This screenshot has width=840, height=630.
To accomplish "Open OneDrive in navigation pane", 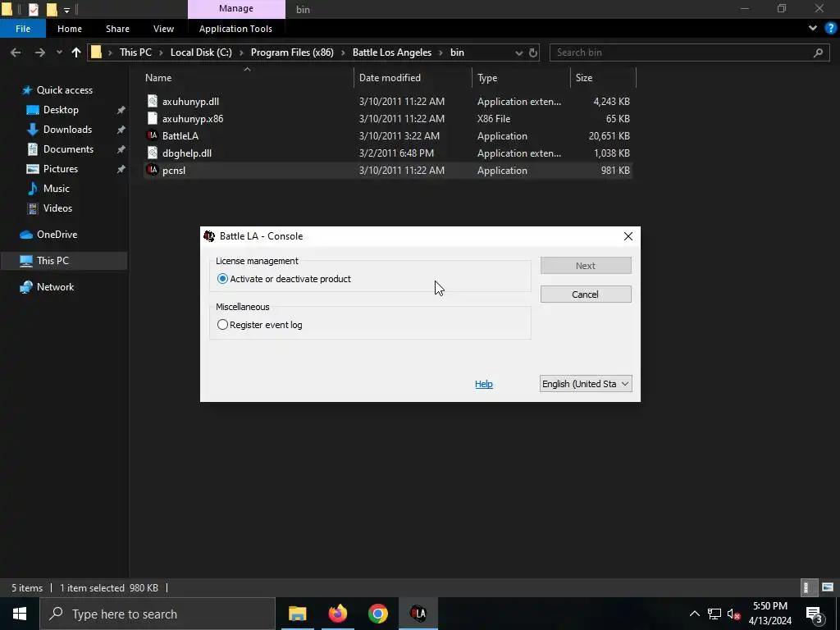I will 57,234.
